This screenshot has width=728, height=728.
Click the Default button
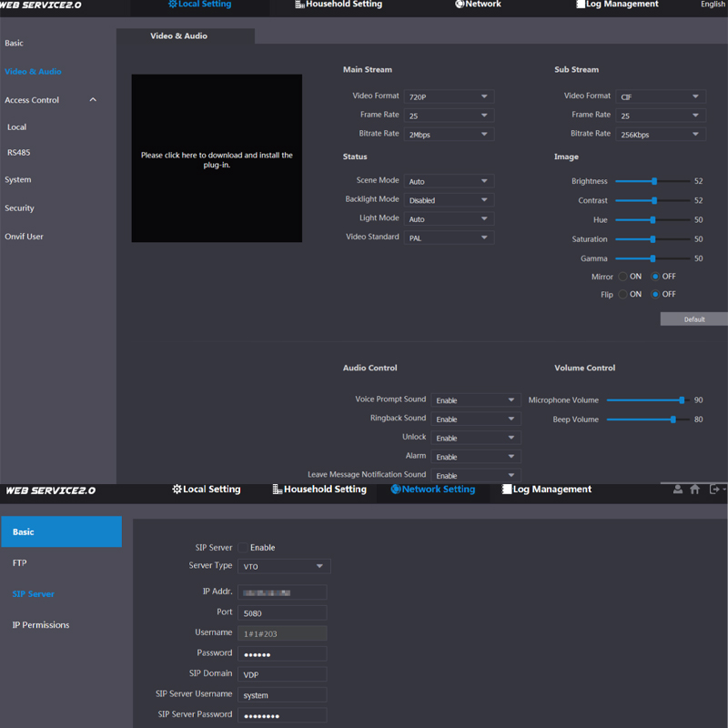tap(694, 319)
